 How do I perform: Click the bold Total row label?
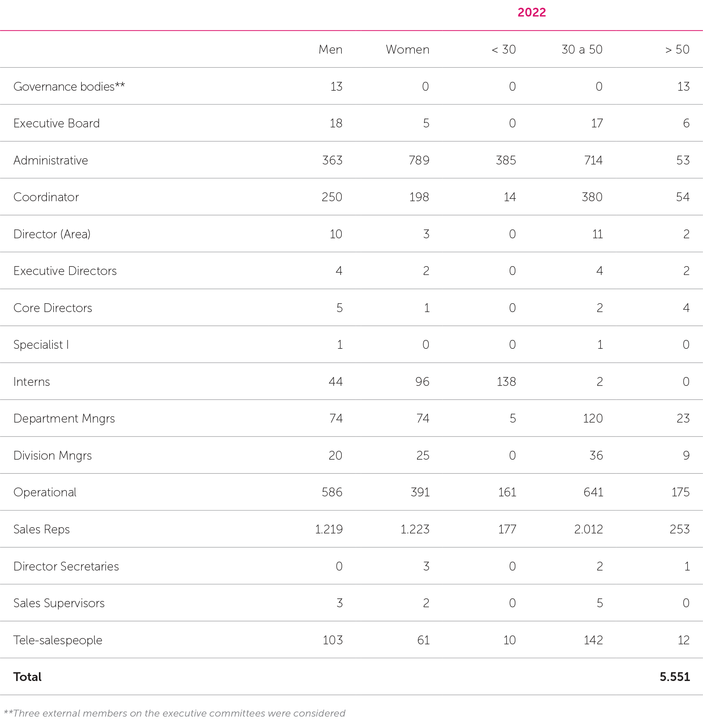click(x=28, y=677)
